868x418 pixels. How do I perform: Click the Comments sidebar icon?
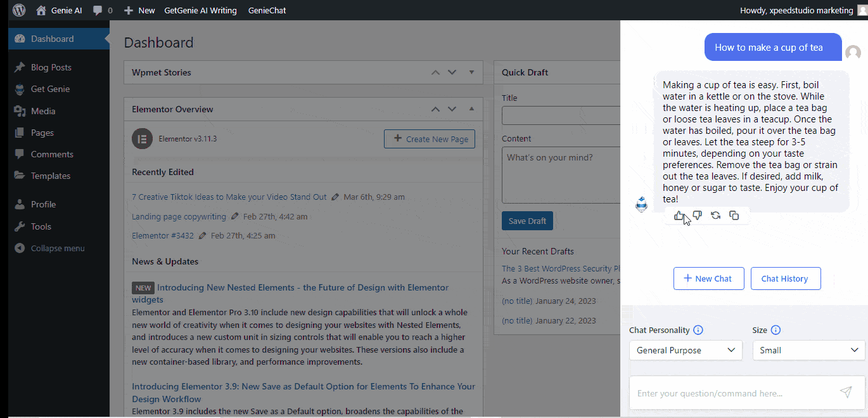[20, 154]
